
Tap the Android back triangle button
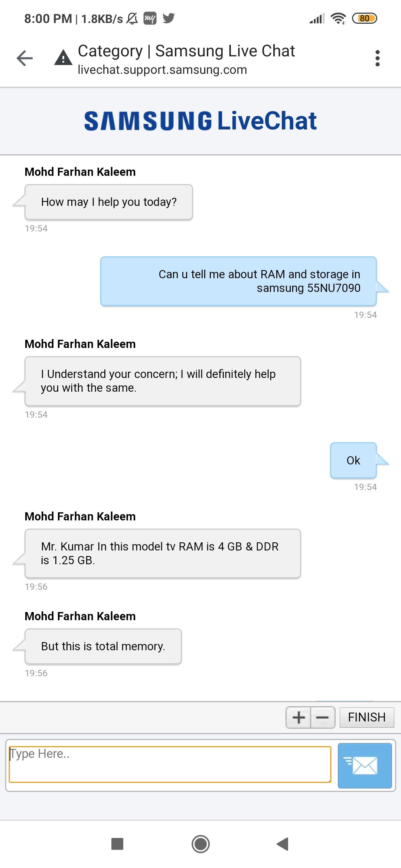pyautogui.click(x=283, y=844)
